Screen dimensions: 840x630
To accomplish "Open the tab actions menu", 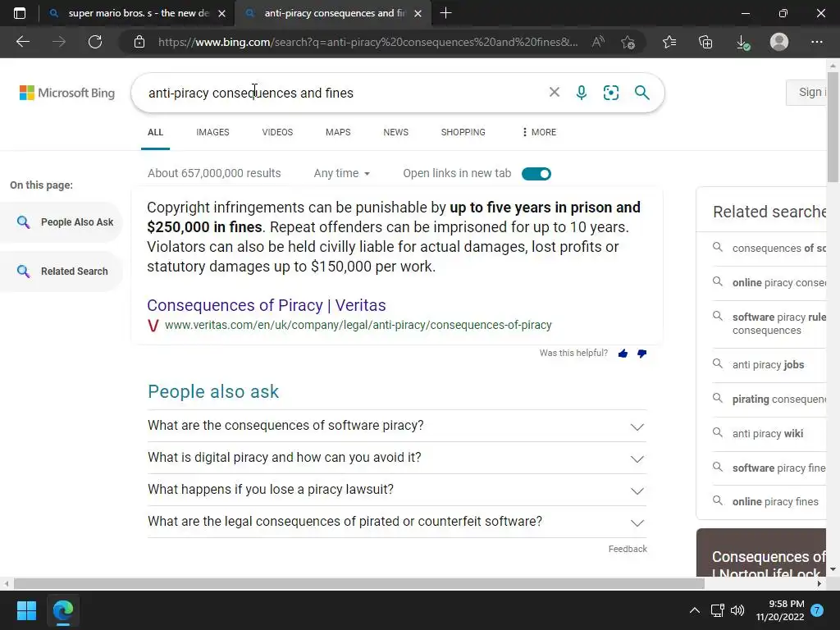I will [x=20, y=13].
